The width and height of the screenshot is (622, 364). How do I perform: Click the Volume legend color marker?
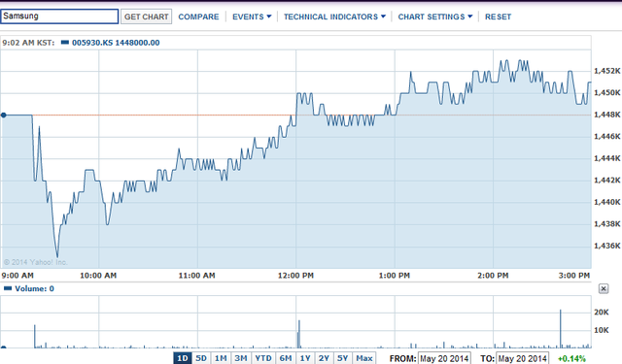pos(8,288)
